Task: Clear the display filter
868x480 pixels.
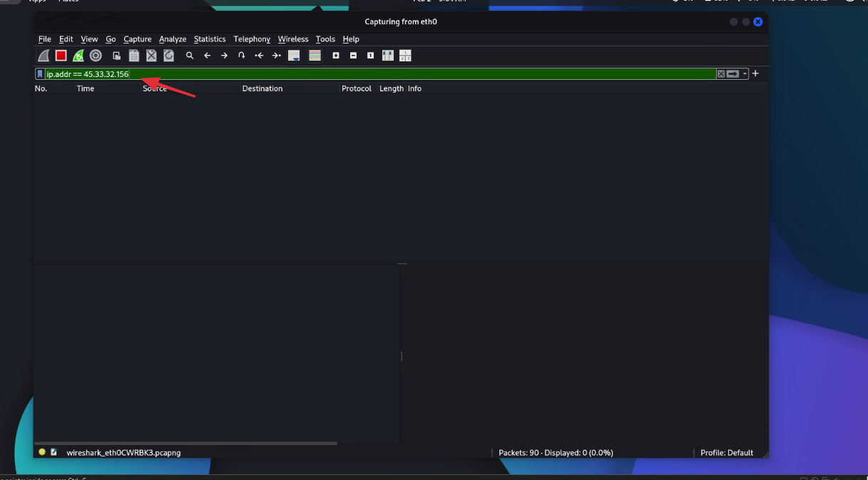Action: (x=721, y=74)
